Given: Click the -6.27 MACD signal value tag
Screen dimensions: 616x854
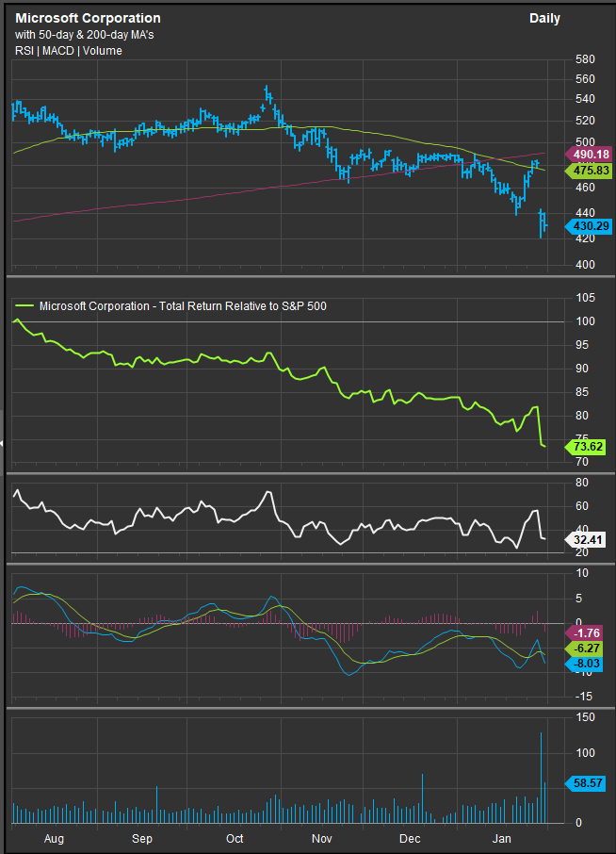Looking at the screenshot, I should (589, 649).
